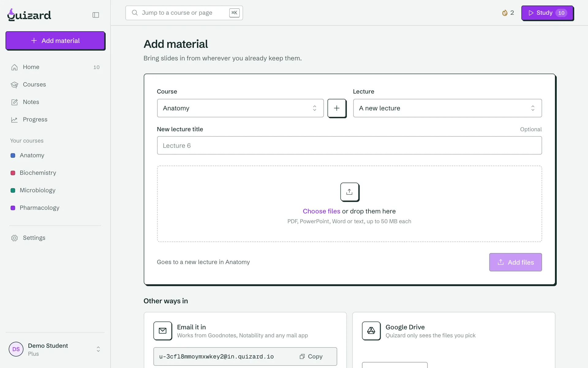Click the Home house icon

click(x=14, y=67)
